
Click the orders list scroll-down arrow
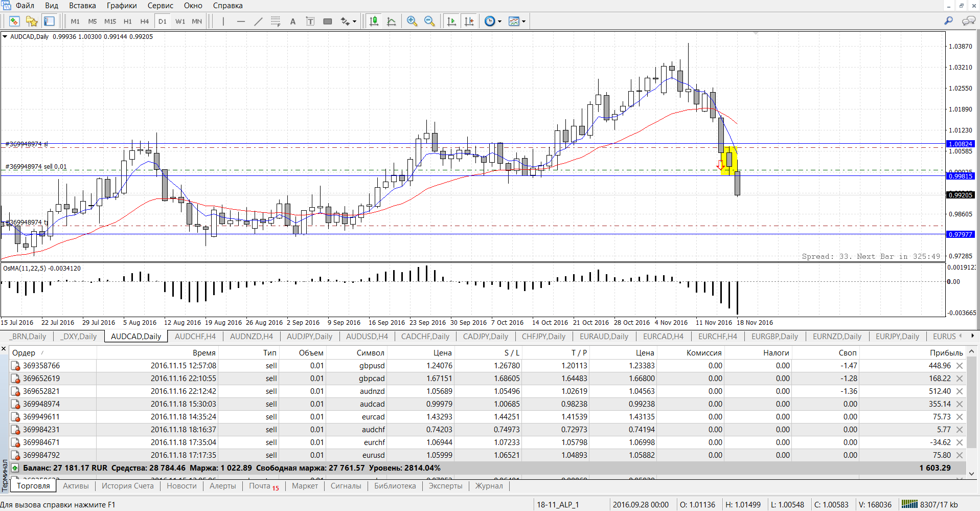[x=972, y=474]
